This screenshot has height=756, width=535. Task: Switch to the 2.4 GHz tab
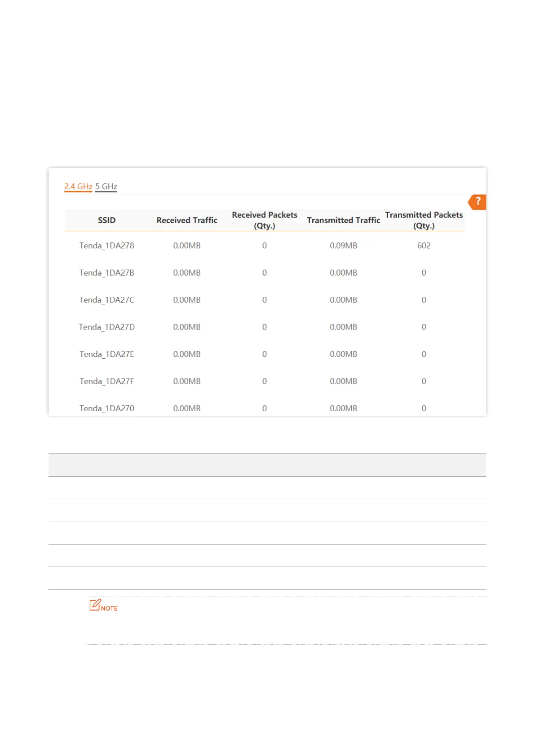pos(78,186)
